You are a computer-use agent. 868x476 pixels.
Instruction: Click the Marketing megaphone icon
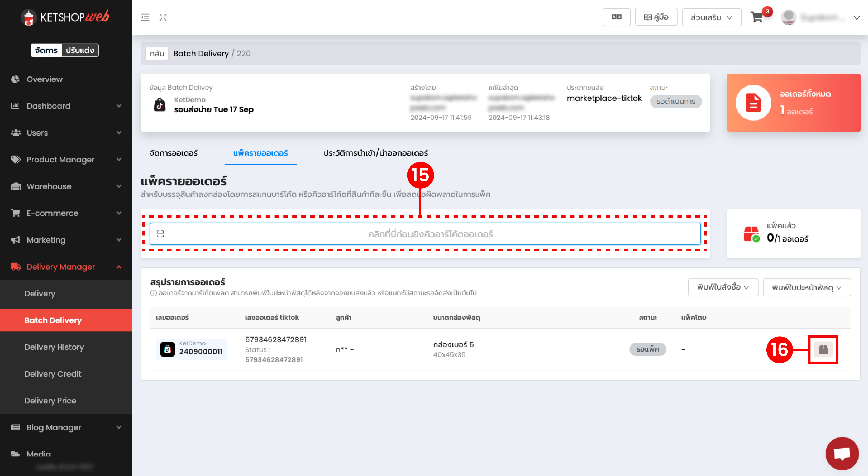15,240
